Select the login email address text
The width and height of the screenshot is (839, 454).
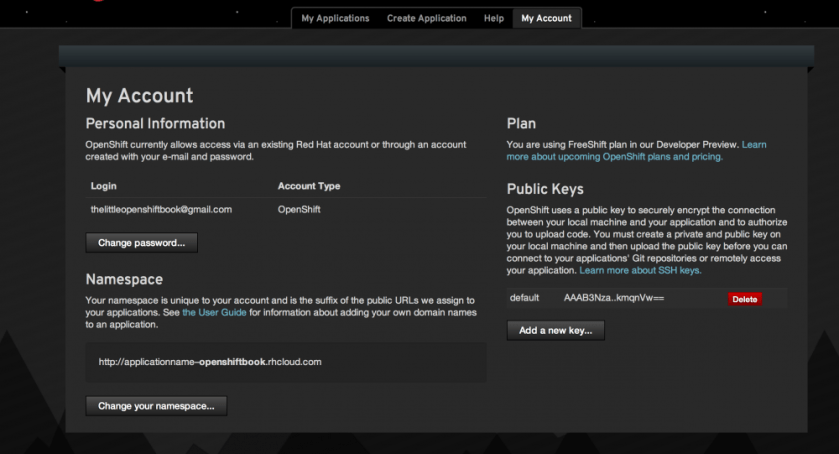coord(161,209)
